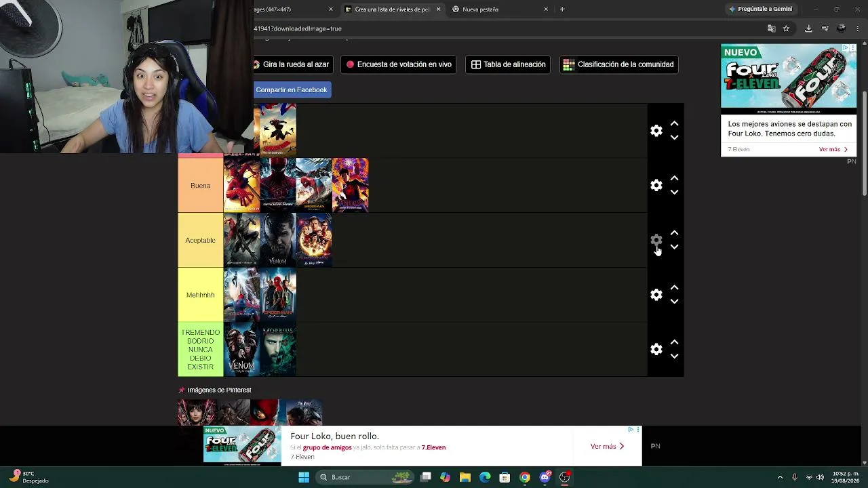Select the TREMENDO BODRIO NUNCA DEBIO EXISTIR label

tap(200, 350)
